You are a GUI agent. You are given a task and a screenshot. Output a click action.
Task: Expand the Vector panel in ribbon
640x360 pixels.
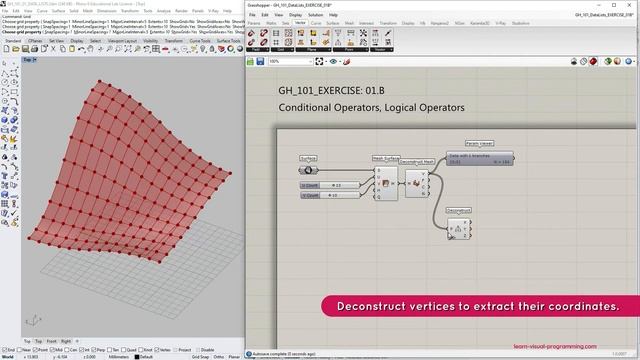(x=382, y=50)
